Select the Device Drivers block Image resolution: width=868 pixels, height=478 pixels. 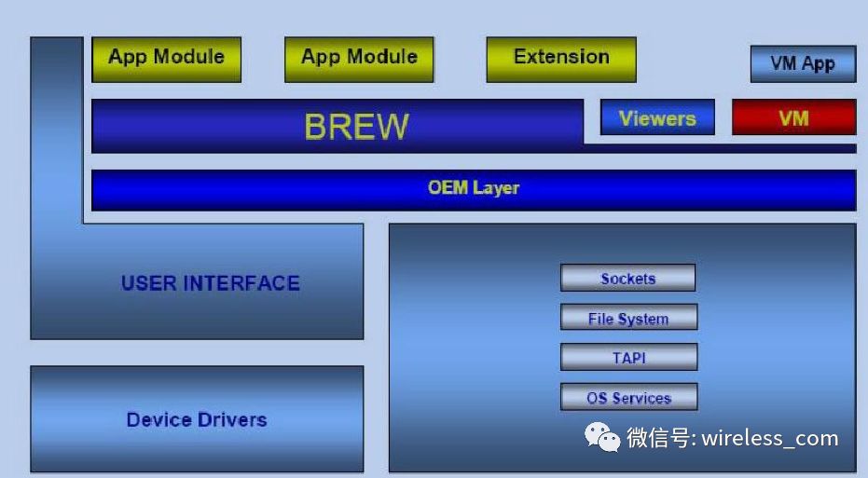click(x=197, y=418)
